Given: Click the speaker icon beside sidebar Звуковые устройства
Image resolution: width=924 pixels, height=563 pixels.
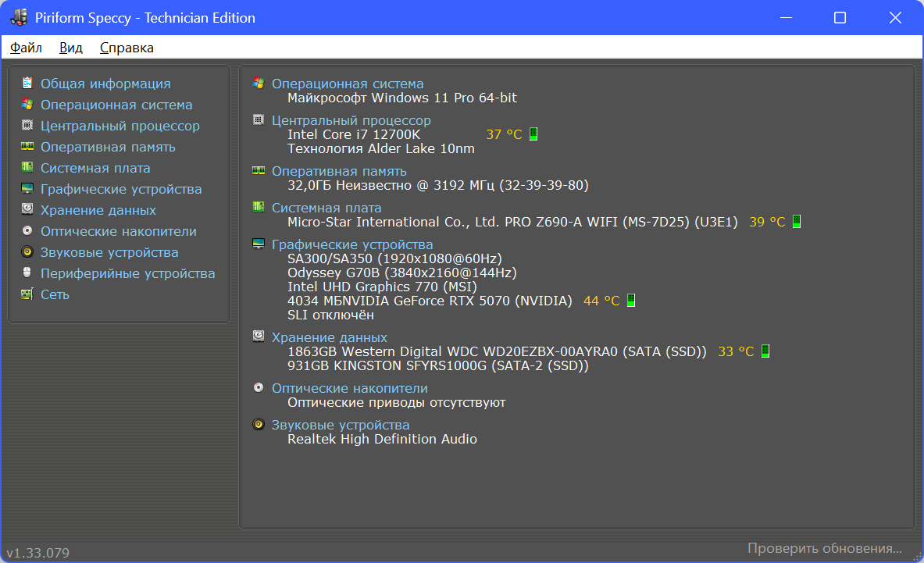Looking at the screenshot, I should pyautogui.click(x=27, y=252).
